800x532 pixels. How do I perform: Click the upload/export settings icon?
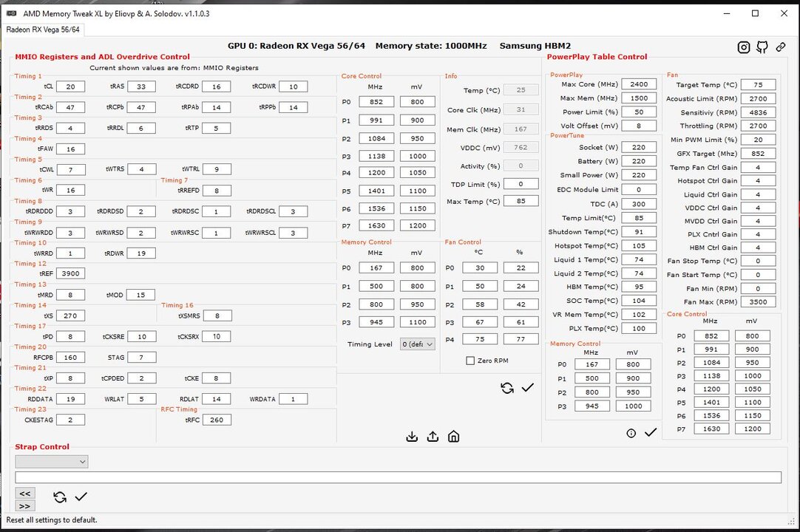[433, 437]
